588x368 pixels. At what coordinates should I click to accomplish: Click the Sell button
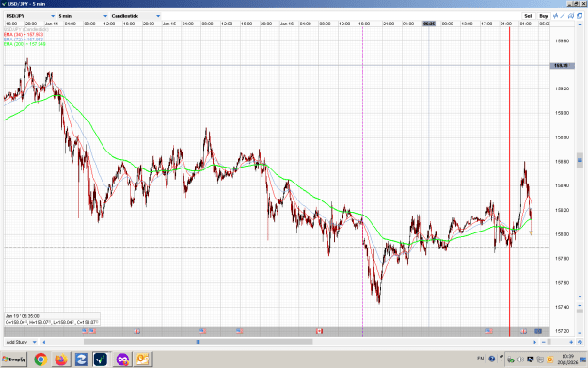coord(529,16)
